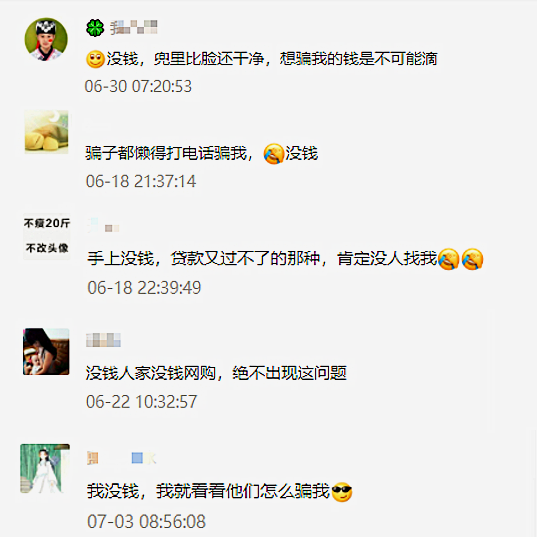Viewport: 537px width, 537px height.
Task: Open the white-dress girl avatar profile
Action: click(45, 469)
